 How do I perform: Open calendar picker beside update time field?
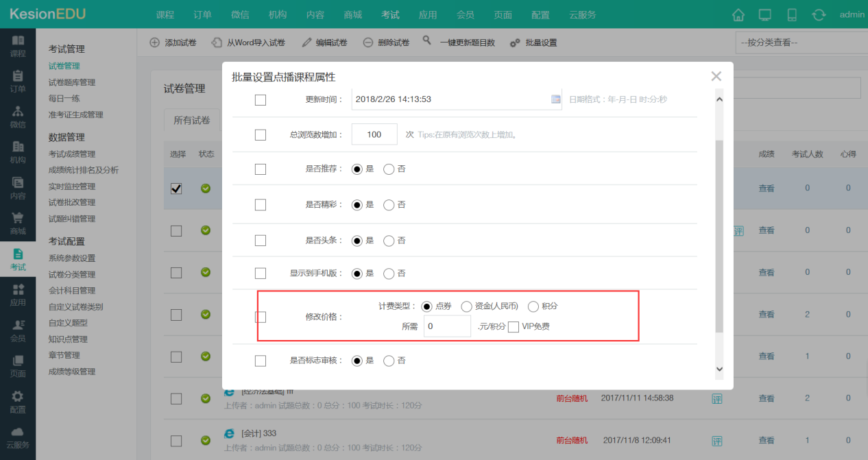555,99
